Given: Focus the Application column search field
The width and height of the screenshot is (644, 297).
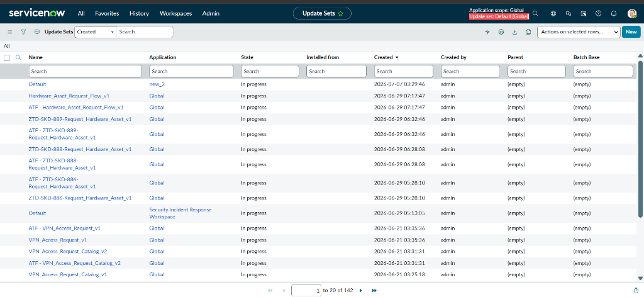Looking at the screenshot, I should [x=191, y=71].
